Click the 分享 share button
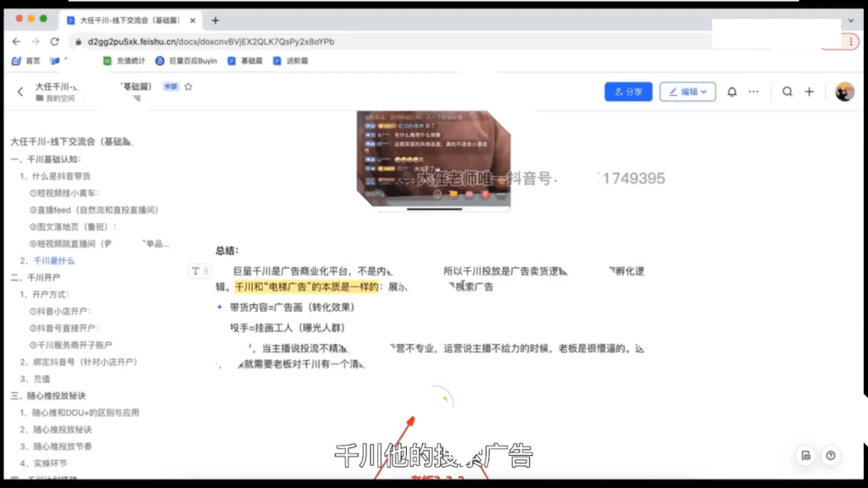The width and height of the screenshot is (868, 488). tap(628, 91)
